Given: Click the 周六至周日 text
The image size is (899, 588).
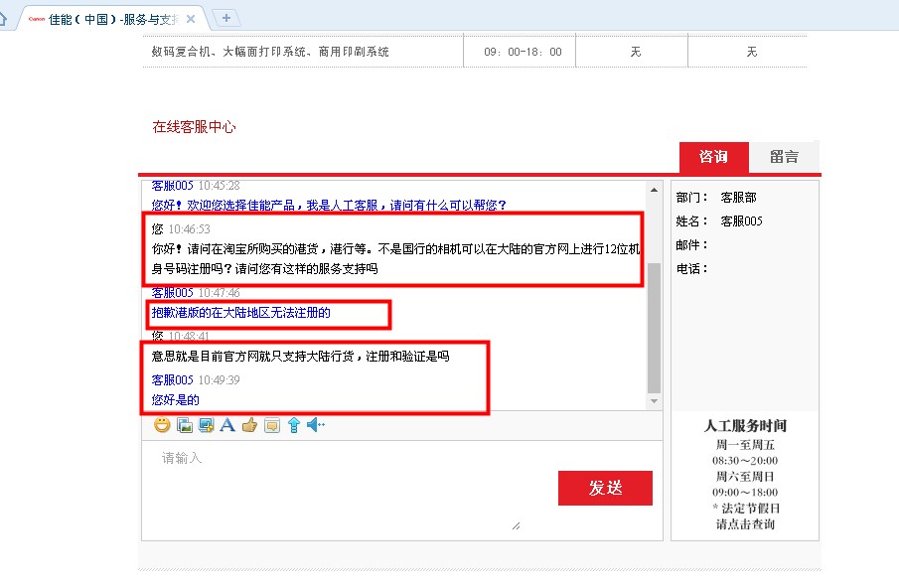Looking at the screenshot, I should (745, 476).
